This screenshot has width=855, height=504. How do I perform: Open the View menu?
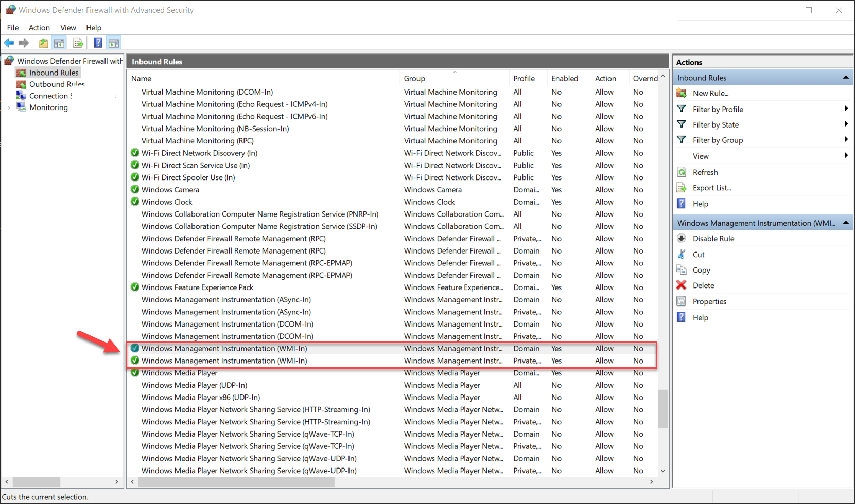coord(68,28)
